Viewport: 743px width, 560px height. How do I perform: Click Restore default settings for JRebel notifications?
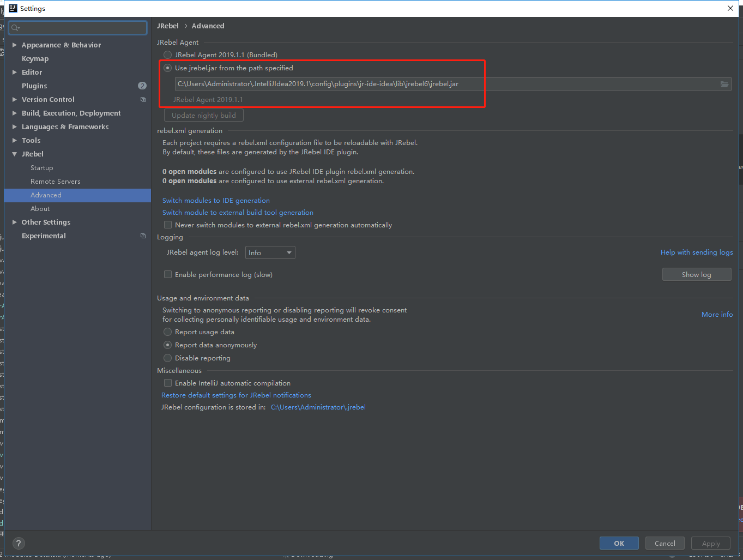click(x=236, y=395)
